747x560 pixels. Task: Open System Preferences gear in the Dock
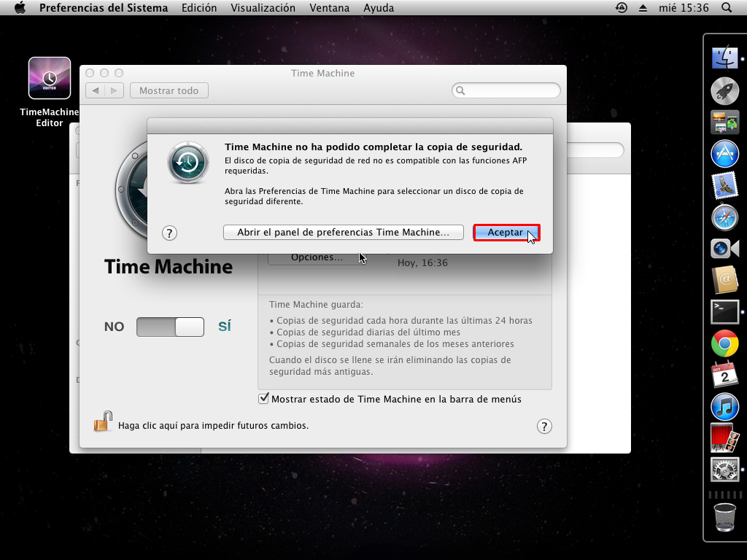point(724,470)
